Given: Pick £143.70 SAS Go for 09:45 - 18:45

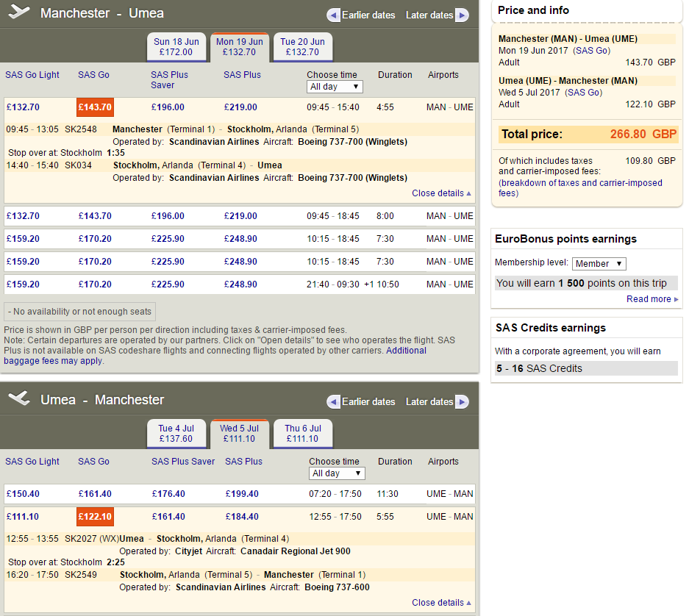Looking at the screenshot, I should tap(95, 216).
